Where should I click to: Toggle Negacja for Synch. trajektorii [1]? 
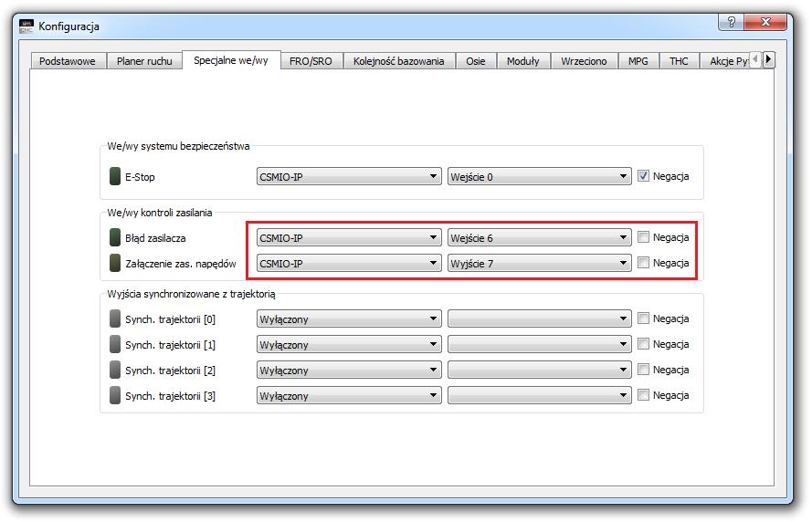(643, 343)
